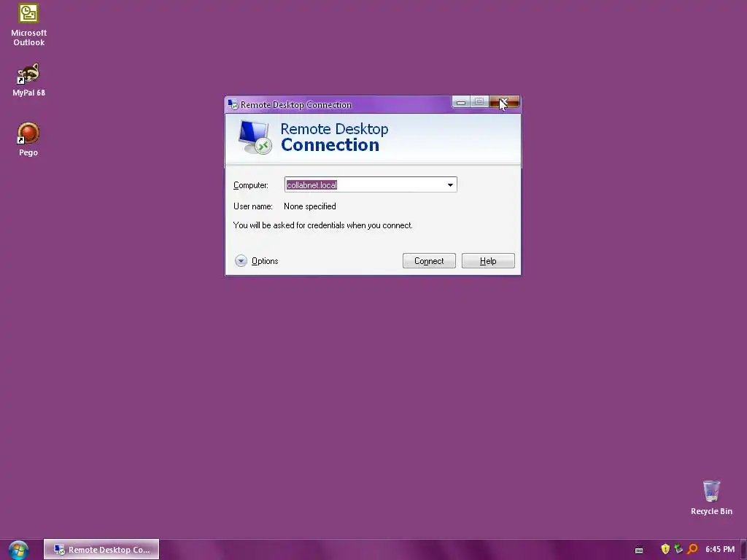
Task: Click the Remote Desktop monitor logo
Action: pos(255,136)
